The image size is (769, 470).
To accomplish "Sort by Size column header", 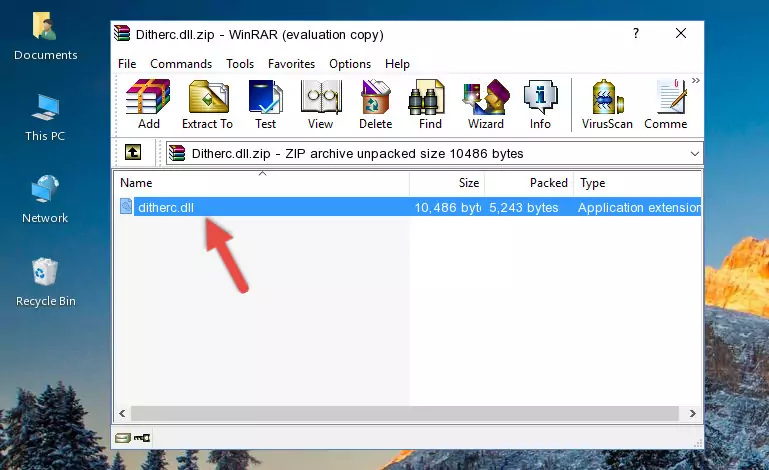I will click(447, 183).
